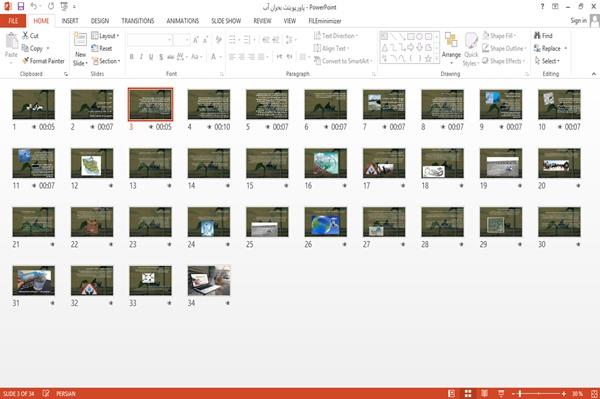Click the zoom slider in status bar

(x=539, y=393)
